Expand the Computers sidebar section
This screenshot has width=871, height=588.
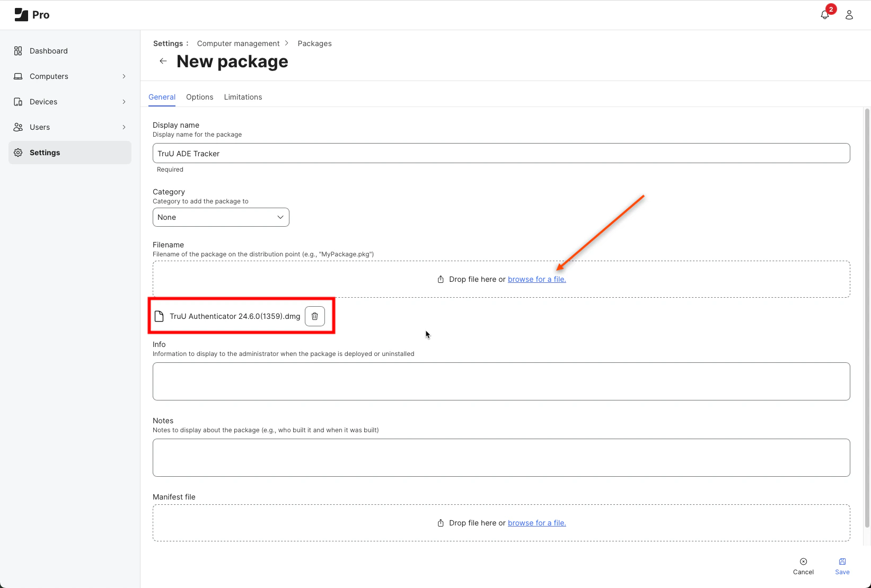click(124, 76)
